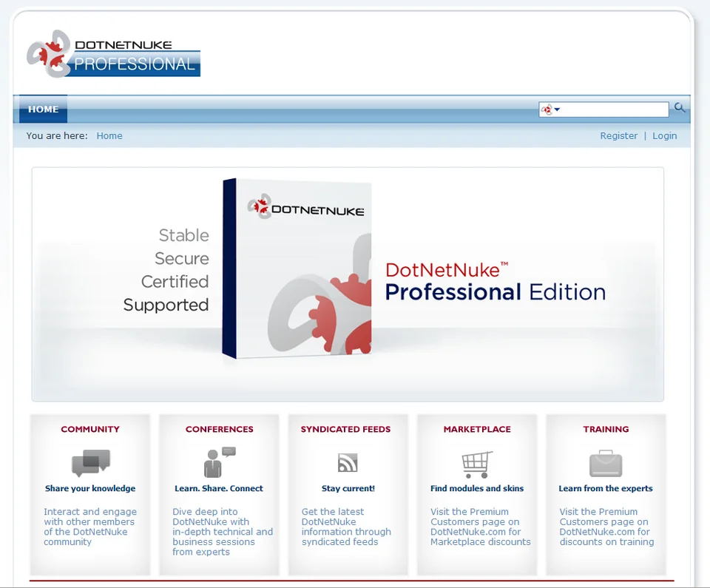Open the 'Find modules and skins' link
The width and height of the screenshot is (710, 588).
(477, 488)
